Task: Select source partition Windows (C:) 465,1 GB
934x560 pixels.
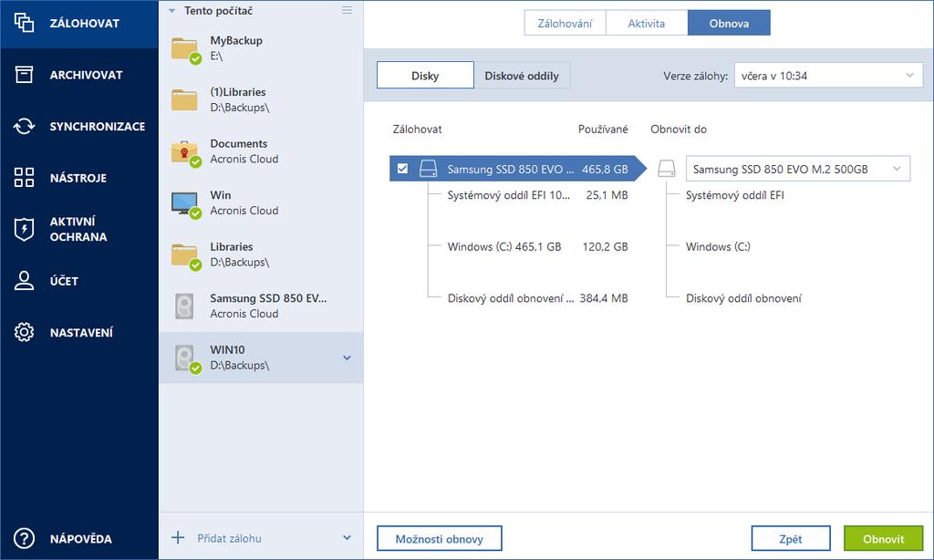Action: pos(504,246)
